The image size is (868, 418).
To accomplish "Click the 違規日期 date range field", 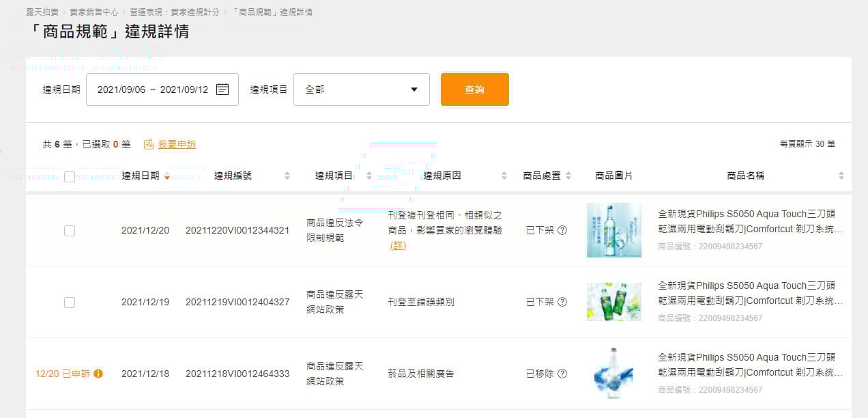I will [x=153, y=89].
